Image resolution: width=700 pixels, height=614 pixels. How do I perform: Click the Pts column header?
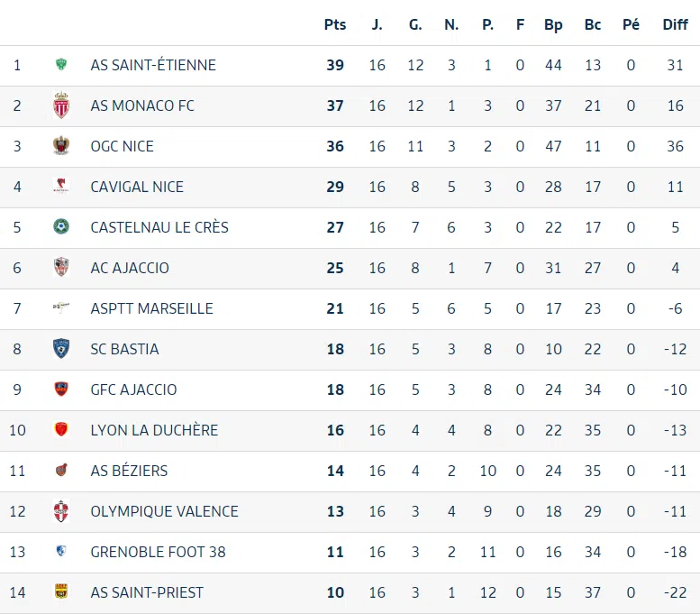click(x=335, y=25)
